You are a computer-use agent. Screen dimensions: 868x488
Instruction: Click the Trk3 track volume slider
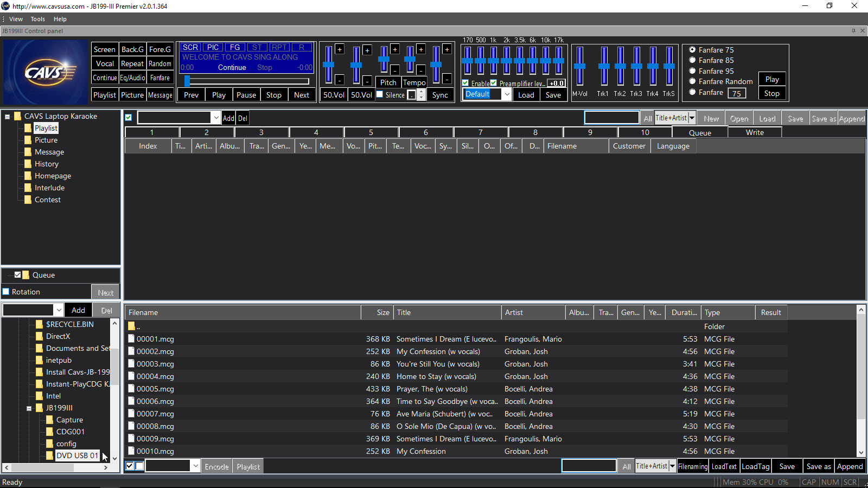point(636,66)
